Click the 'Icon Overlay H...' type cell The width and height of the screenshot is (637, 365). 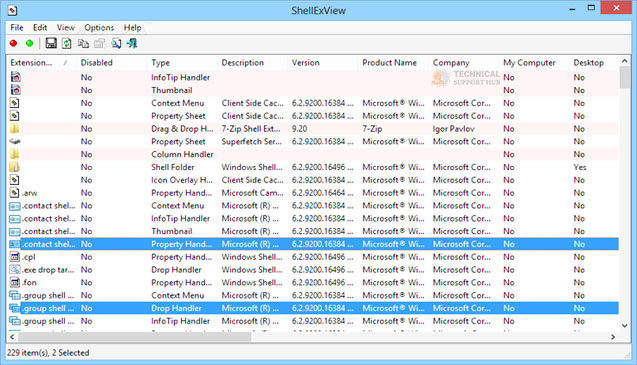click(x=182, y=180)
